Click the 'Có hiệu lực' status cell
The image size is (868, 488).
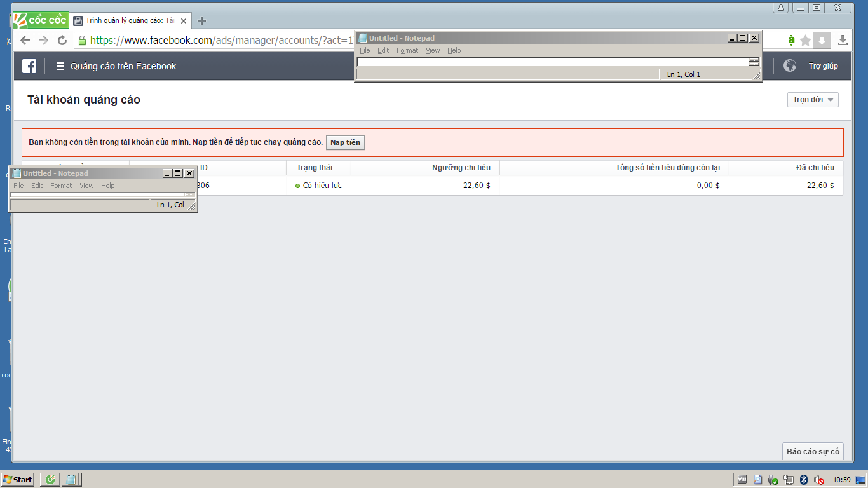tap(318, 186)
